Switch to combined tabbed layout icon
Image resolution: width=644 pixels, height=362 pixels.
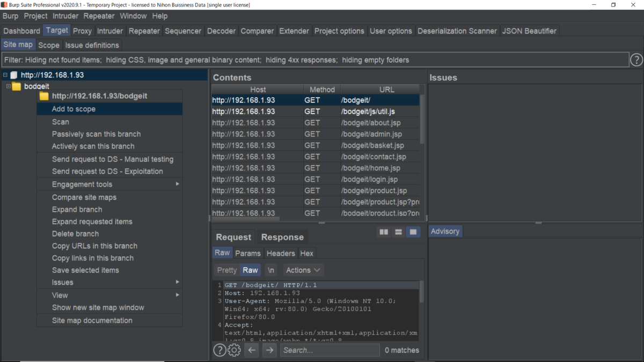(413, 232)
